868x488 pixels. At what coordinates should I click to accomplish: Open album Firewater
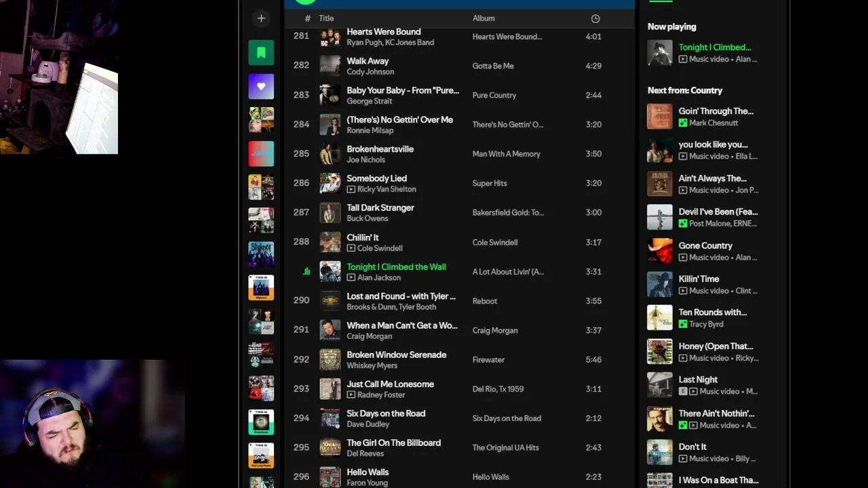click(489, 360)
